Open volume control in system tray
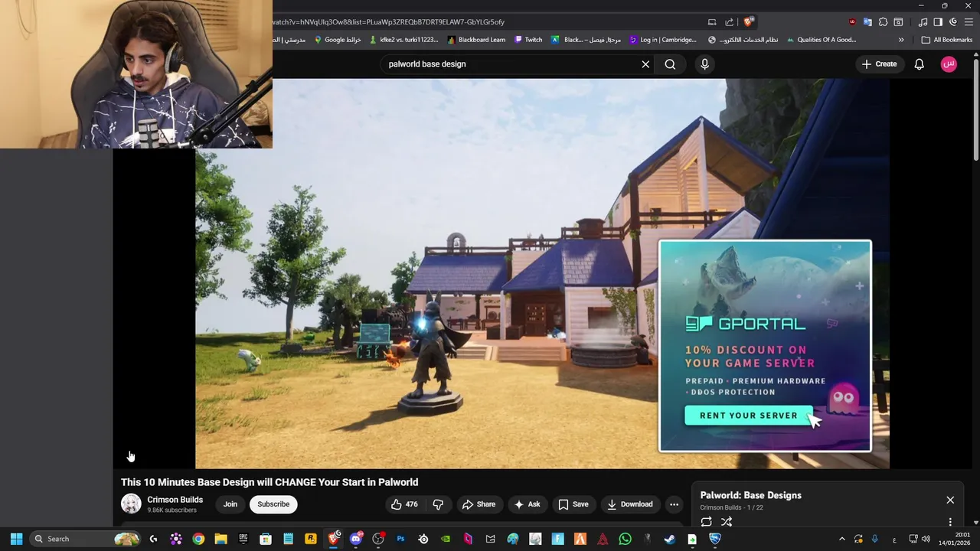This screenshot has height=551, width=980. coord(926,539)
